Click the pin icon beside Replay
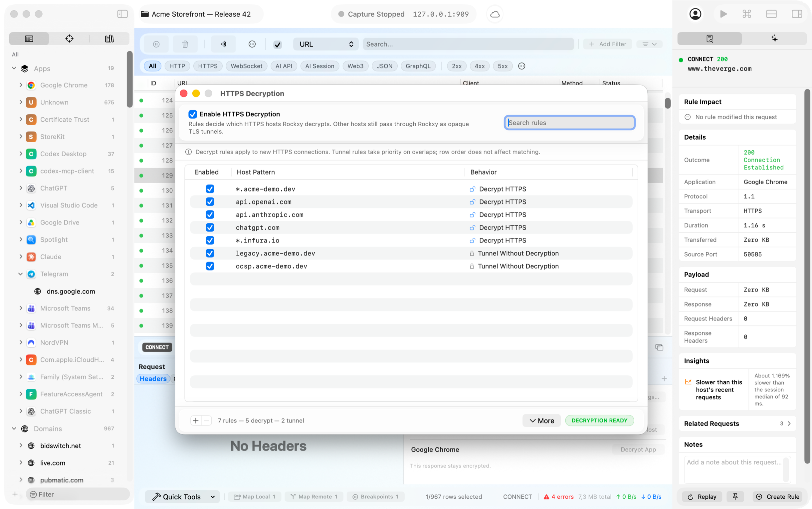 click(x=735, y=497)
